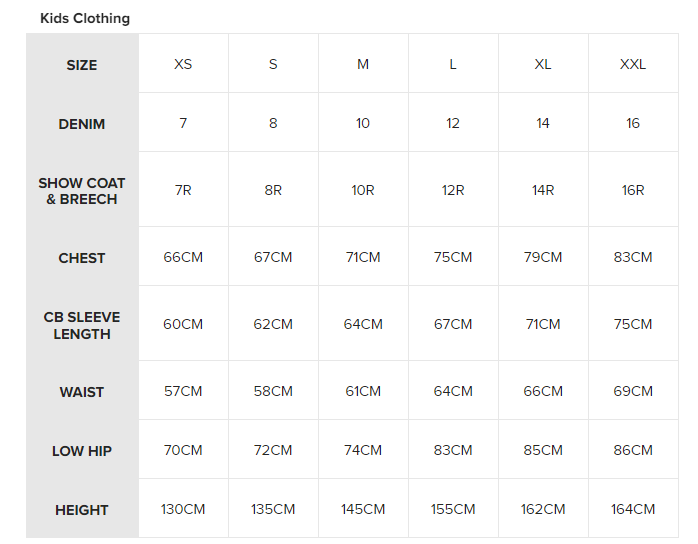The width and height of the screenshot is (698, 544).
Task: Select the 69CM waist cell
Action: coord(633,391)
